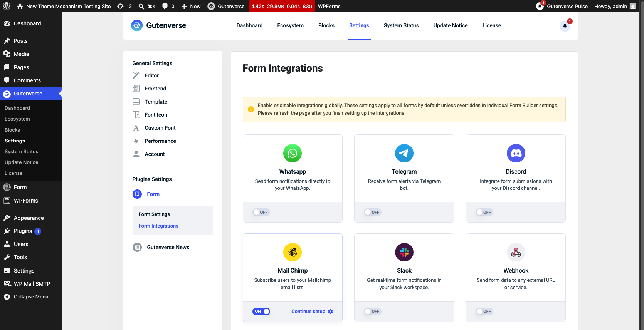
Task: Open the New content dropdown in admin bar
Action: point(191,6)
